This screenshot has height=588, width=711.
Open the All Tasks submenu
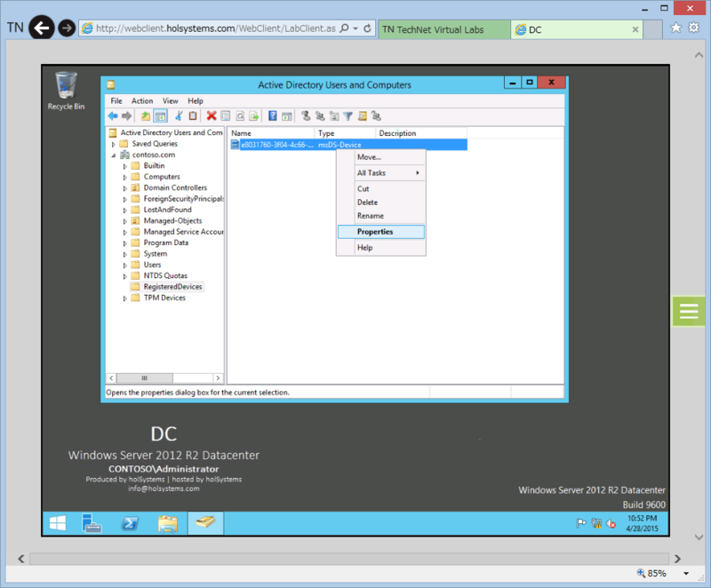[381, 173]
